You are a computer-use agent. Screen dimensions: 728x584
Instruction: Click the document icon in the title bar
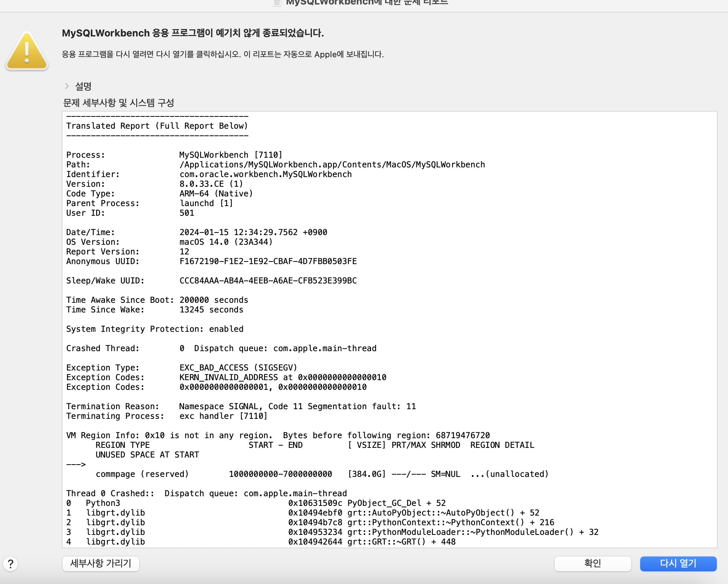coord(277,3)
